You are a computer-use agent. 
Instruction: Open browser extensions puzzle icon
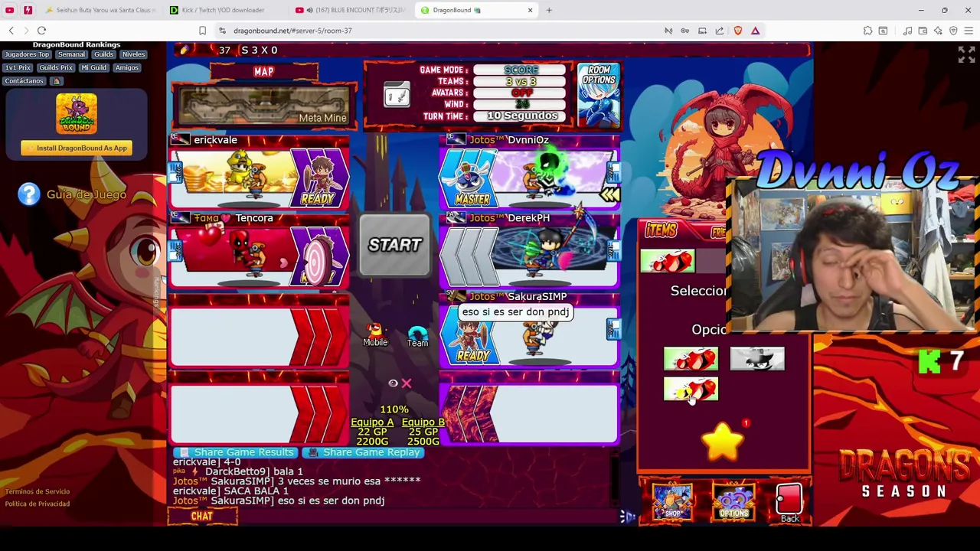tap(867, 31)
